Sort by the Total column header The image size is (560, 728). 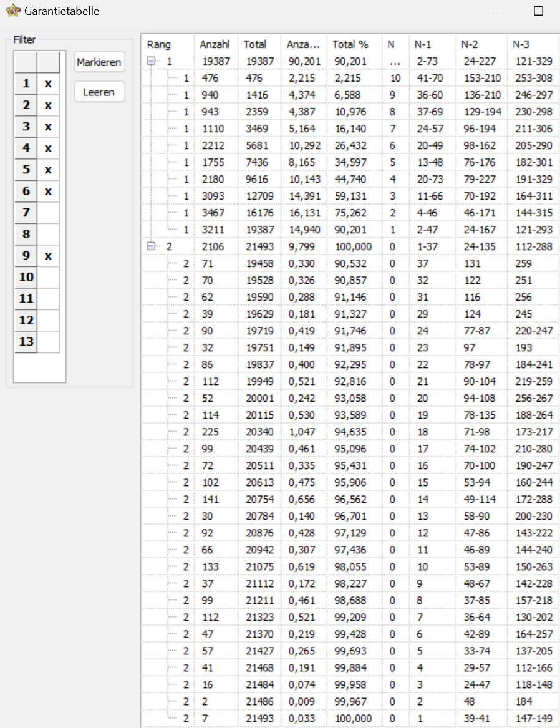259,44
